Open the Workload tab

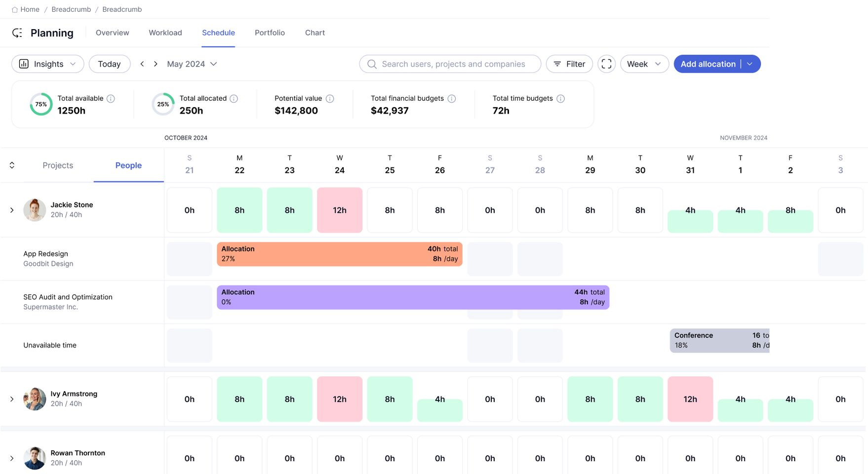pos(165,33)
